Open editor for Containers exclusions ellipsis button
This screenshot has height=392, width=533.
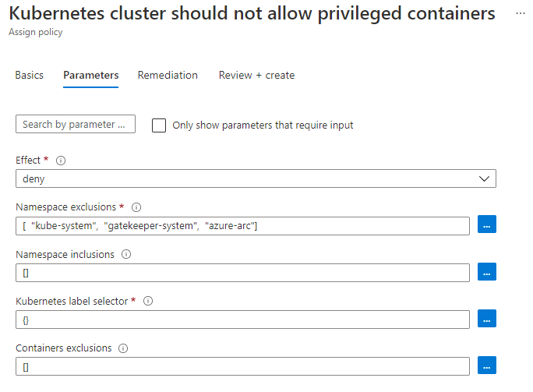[x=487, y=366]
